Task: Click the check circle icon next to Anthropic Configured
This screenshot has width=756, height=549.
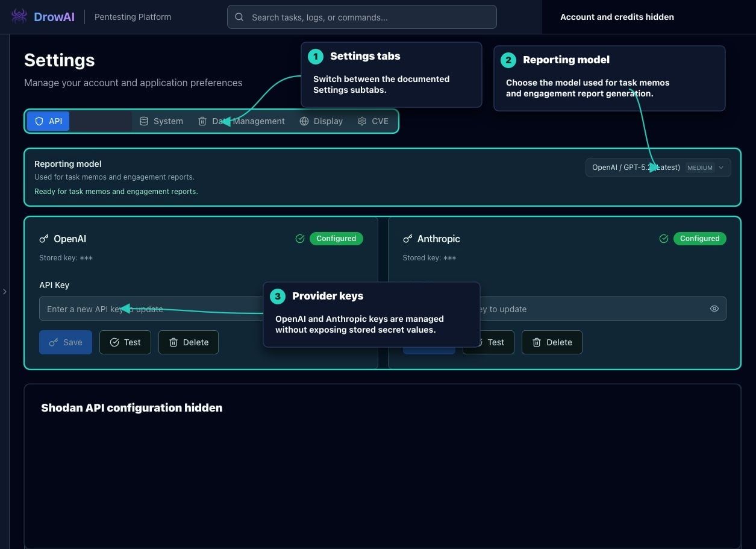Action: [x=664, y=239]
